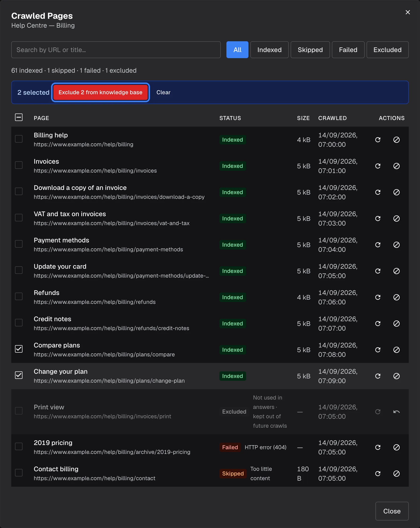Tick the 2019 pricing checkbox

point(19,446)
